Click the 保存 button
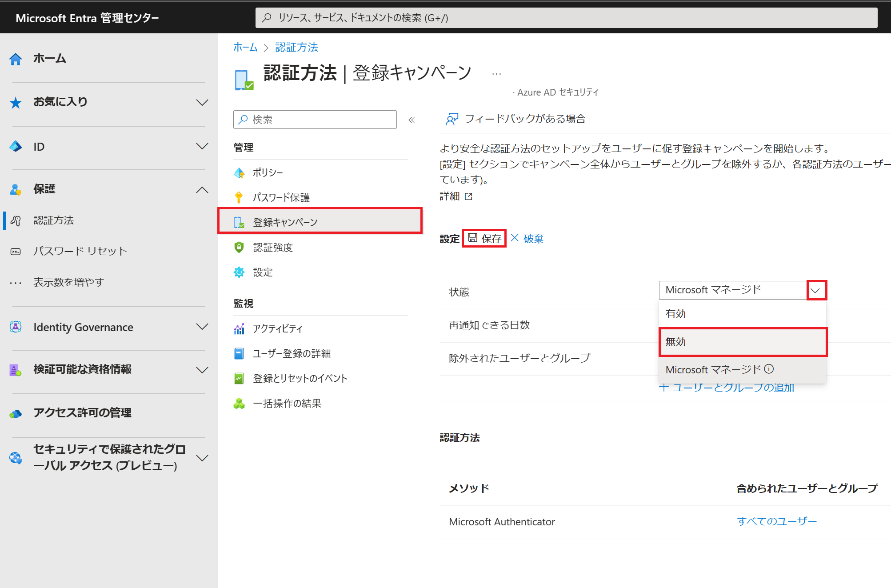 [484, 239]
